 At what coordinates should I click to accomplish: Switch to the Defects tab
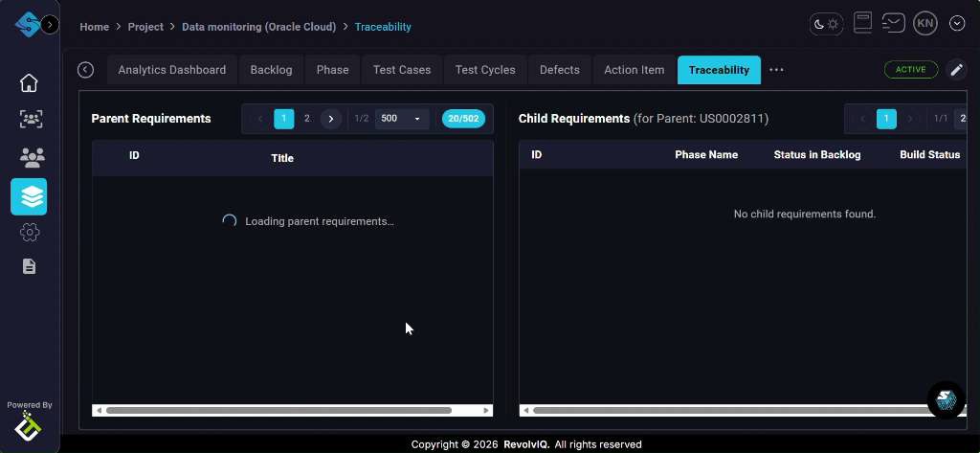[559, 70]
